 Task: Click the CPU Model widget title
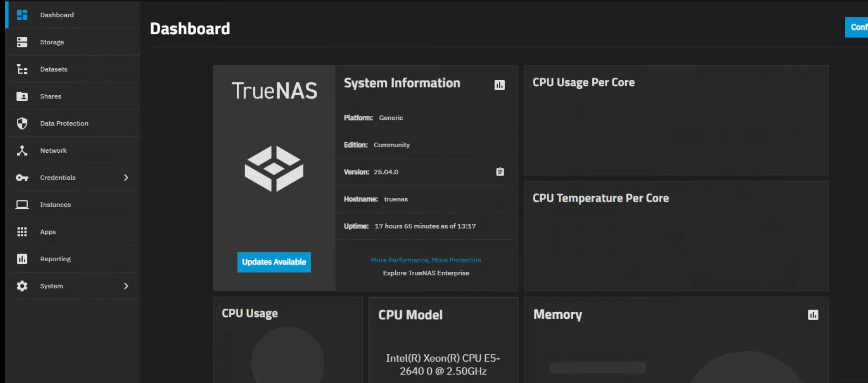[x=410, y=315]
